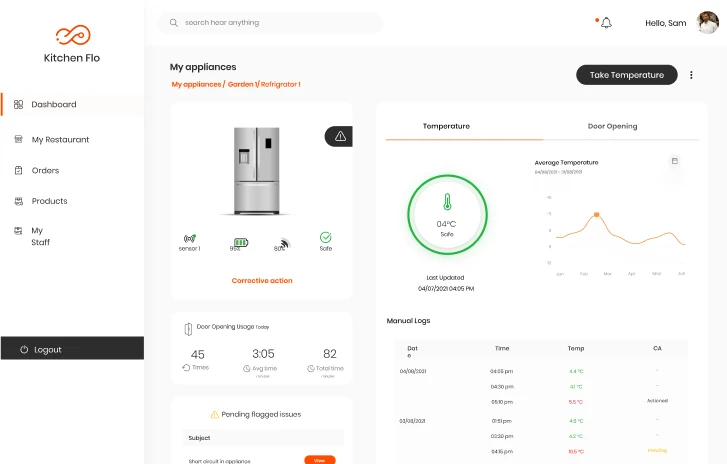Click the battery level icon

coord(241,242)
